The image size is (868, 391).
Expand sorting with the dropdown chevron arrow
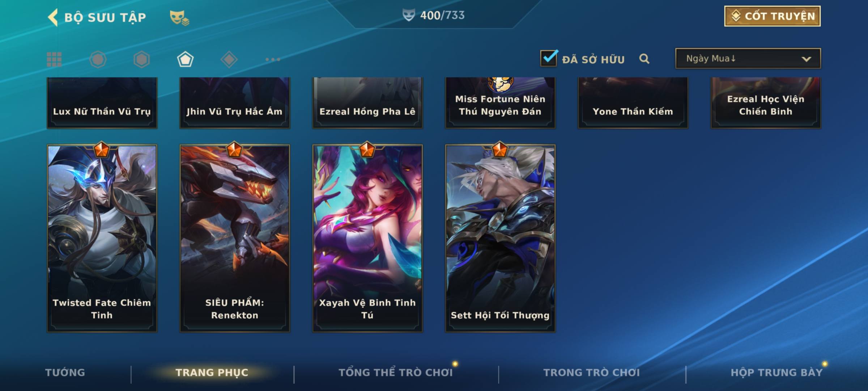(806, 59)
